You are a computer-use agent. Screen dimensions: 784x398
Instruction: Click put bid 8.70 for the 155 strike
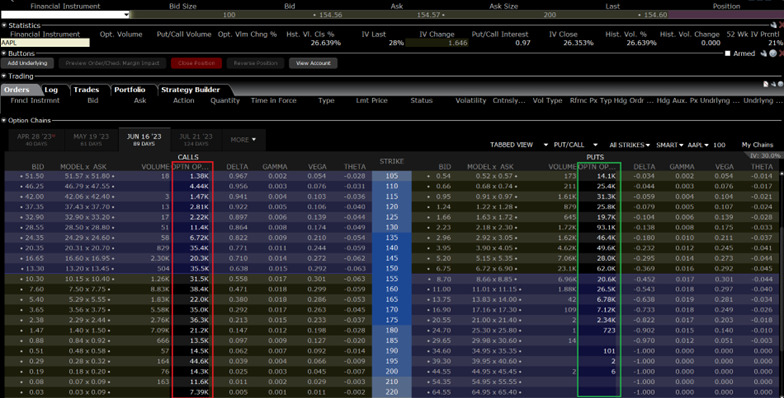click(443, 279)
